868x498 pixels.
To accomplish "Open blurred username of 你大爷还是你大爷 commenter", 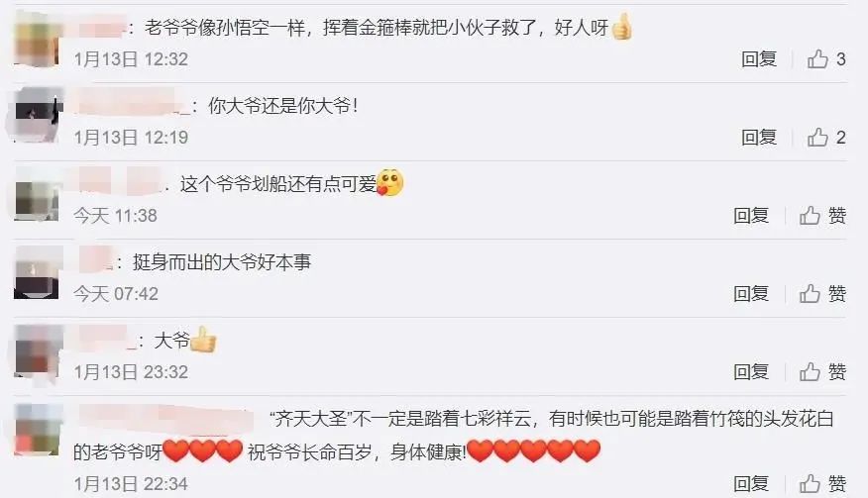I will tap(131, 103).
